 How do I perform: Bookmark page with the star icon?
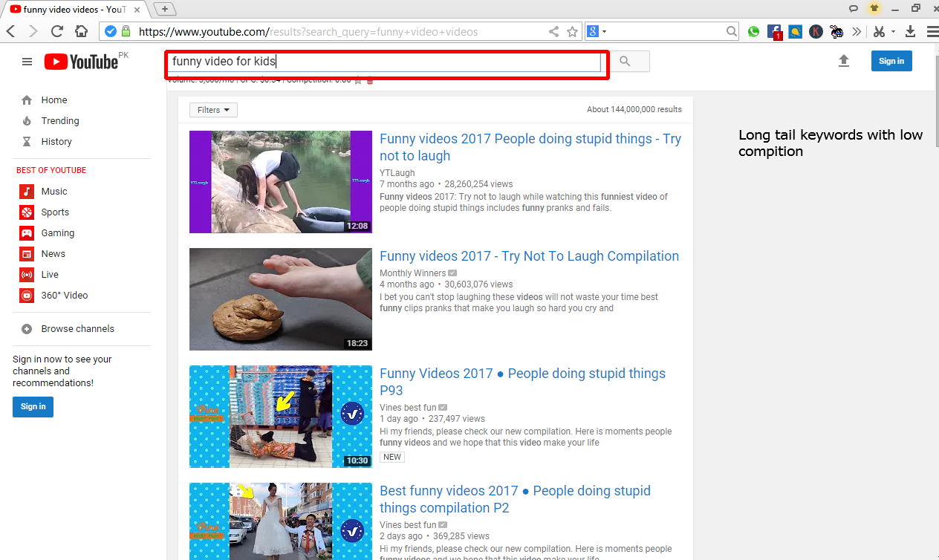(572, 31)
